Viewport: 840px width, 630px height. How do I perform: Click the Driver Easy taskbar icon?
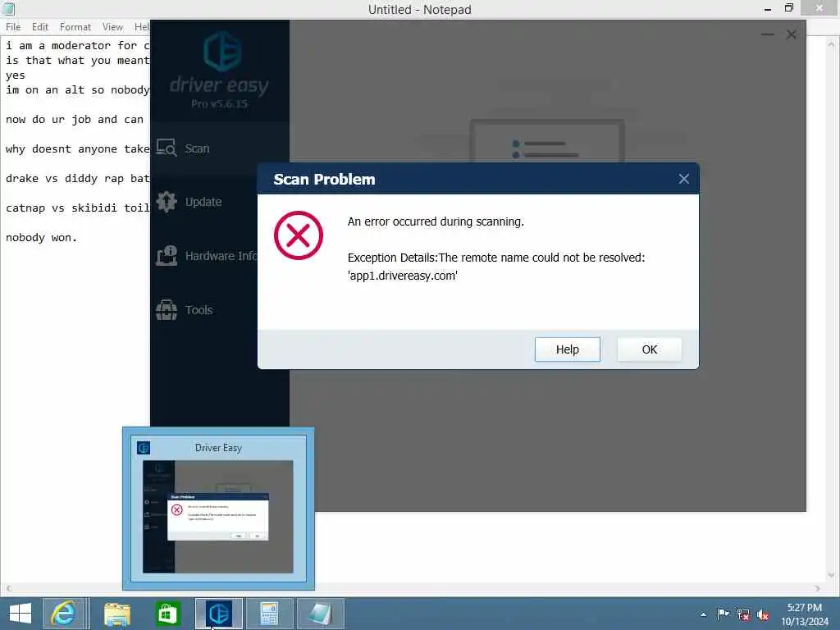pos(218,614)
